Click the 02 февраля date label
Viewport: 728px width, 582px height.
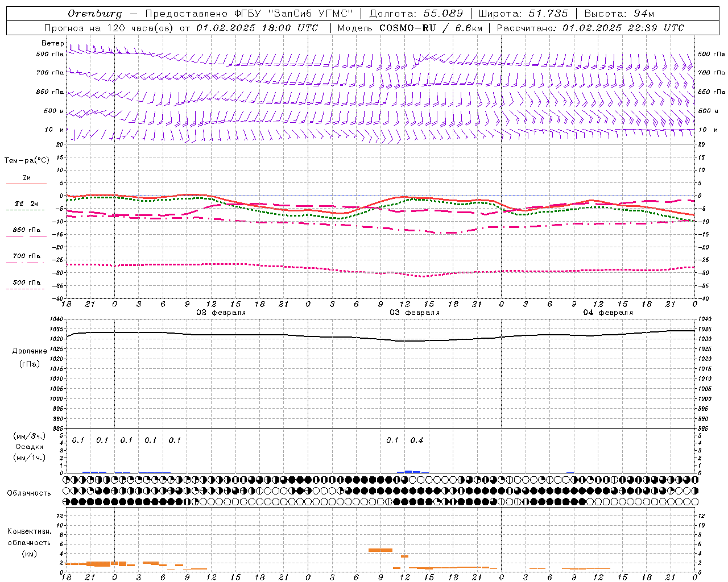click(221, 313)
